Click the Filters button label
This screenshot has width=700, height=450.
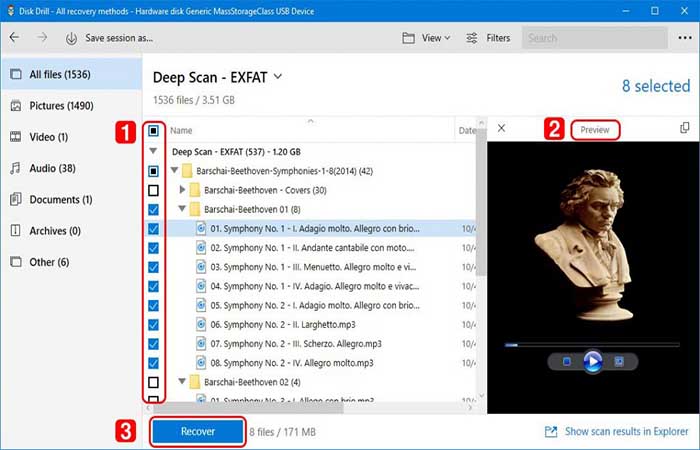pyautogui.click(x=498, y=38)
